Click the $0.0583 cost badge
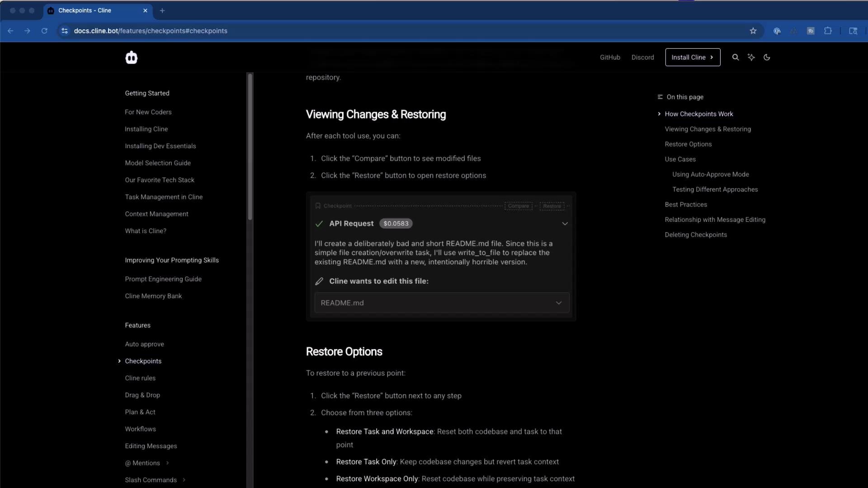Screen dimensions: 868x488 396,224
